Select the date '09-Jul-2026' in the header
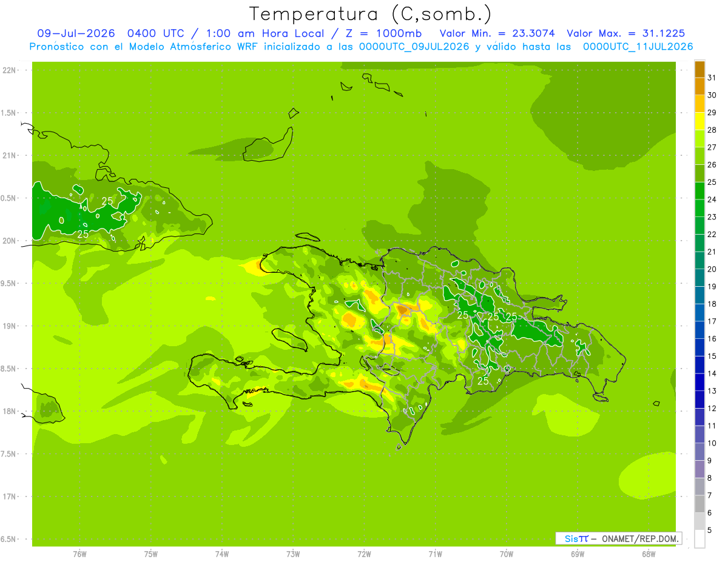The image size is (728, 562). coord(76,33)
